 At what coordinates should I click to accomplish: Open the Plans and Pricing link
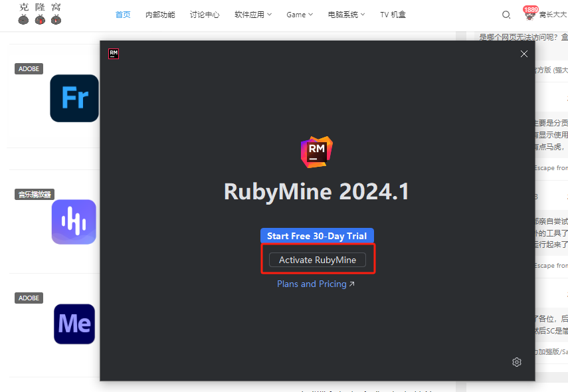(x=316, y=284)
